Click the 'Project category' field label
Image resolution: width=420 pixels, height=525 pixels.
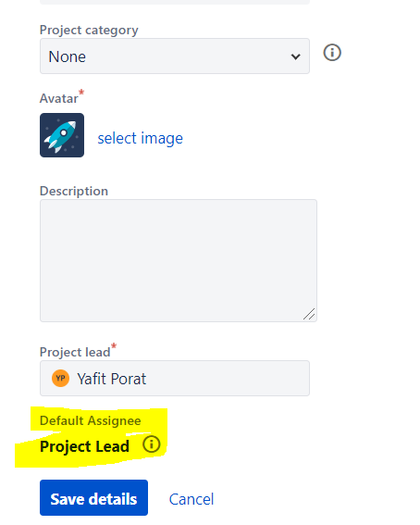coord(89,31)
